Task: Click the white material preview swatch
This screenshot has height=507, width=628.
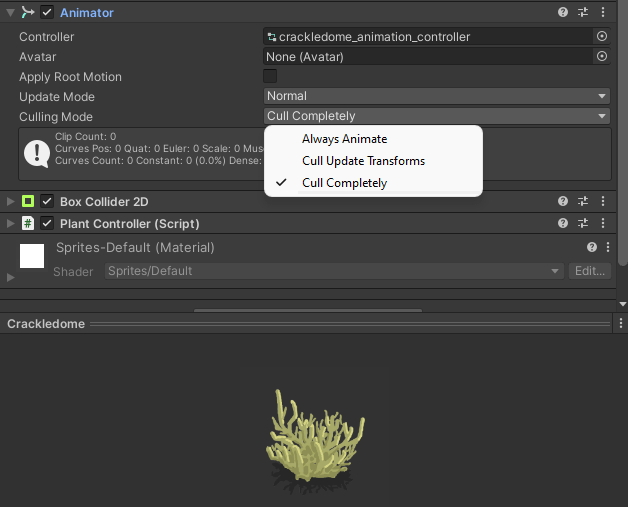Action: (32, 256)
